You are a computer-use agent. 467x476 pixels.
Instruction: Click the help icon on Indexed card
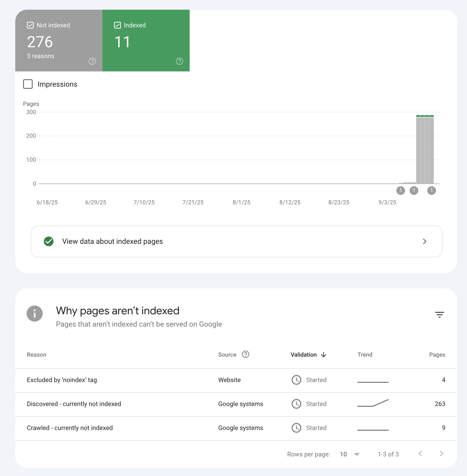[179, 61]
